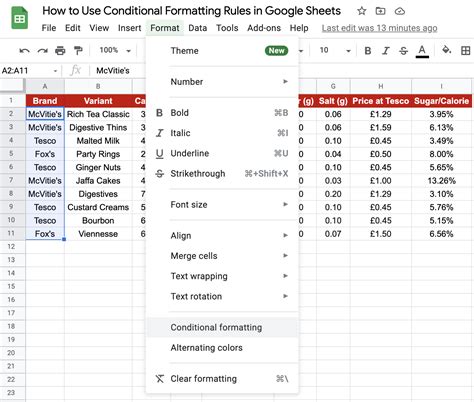Click the Undo icon in toolbar
This screenshot has height=402, width=474.
click(24, 51)
